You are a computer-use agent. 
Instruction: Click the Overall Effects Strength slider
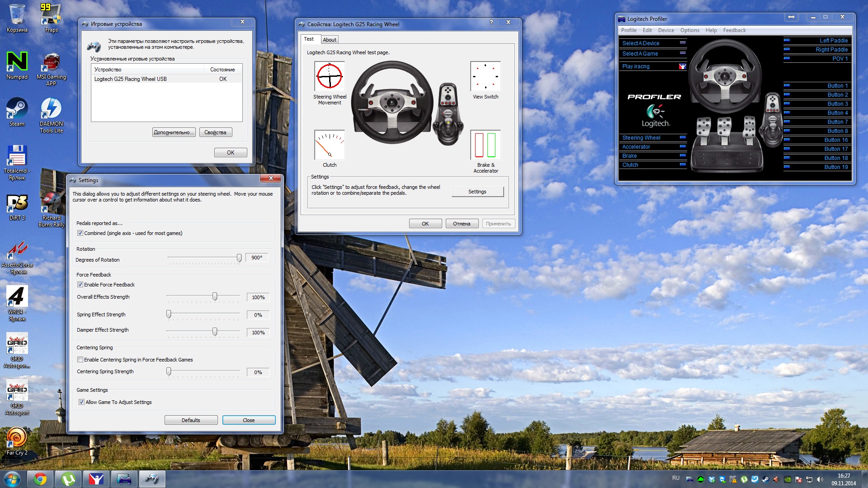click(x=215, y=296)
